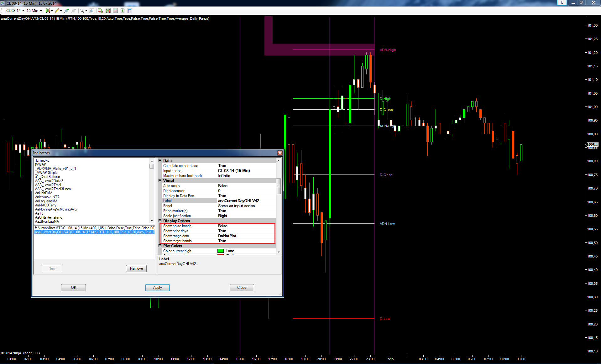
Task: Open the chart style candlestick icon
Action: pos(48,11)
